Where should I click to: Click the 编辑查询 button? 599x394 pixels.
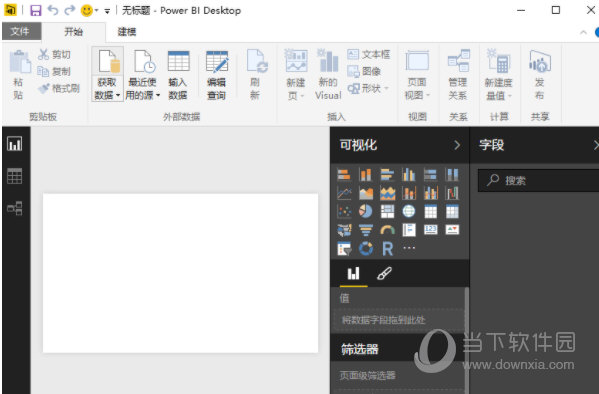[217, 75]
